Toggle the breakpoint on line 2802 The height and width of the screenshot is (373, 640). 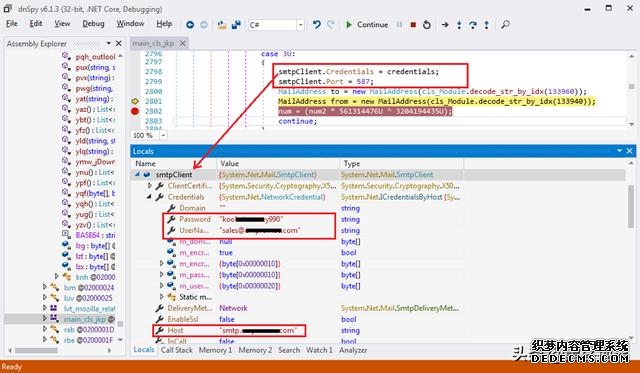pyautogui.click(x=135, y=111)
